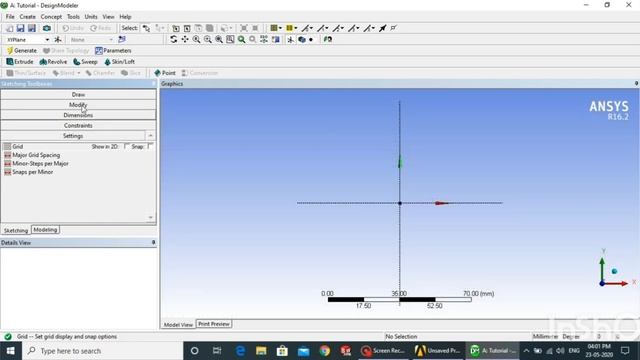Open the Help menu

click(x=125, y=17)
